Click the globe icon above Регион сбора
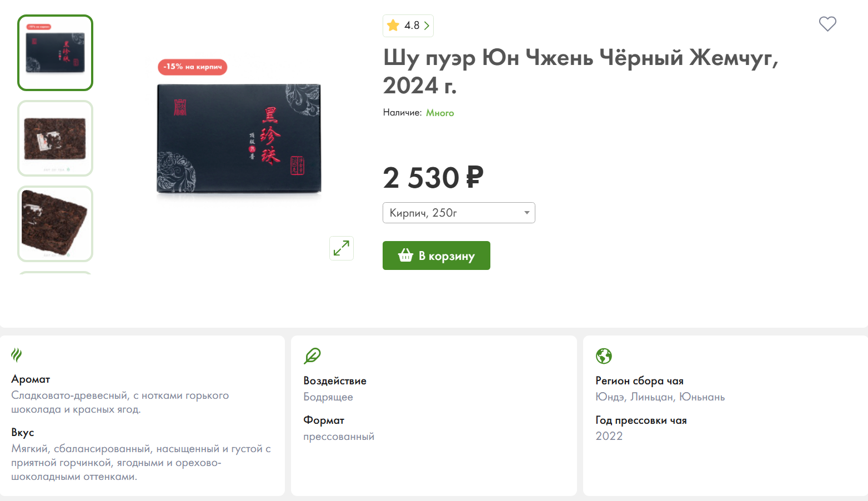This screenshot has height=501, width=868. click(x=604, y=355)
